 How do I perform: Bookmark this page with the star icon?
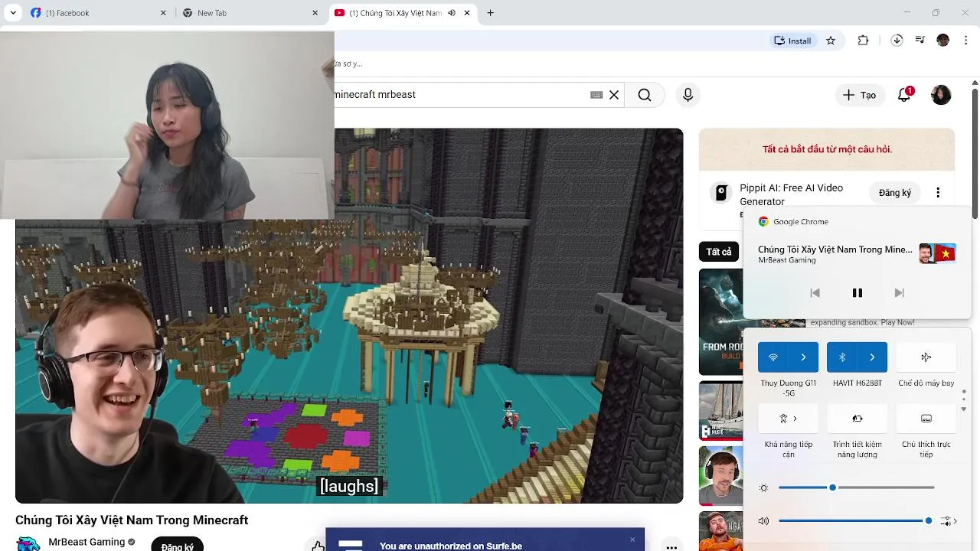(x=831, y=41)
